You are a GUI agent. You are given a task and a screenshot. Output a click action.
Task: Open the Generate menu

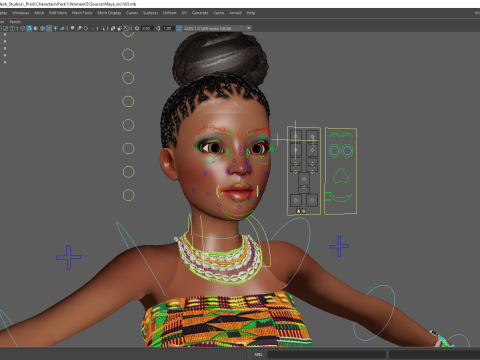pyautogui.click(x=200, y=13)
